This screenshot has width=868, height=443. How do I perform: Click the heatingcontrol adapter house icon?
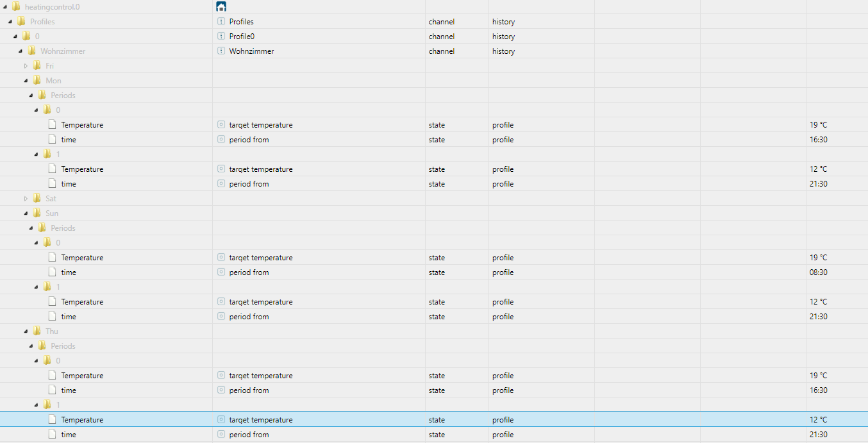(x=221, y=6)
